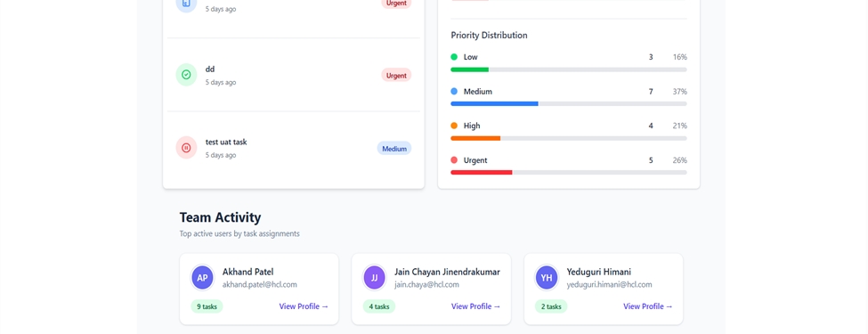Image resolution: width=868 pixels, height=334 pixels.
Task: Click the 9 tasks badge
Action: [207, 306]
